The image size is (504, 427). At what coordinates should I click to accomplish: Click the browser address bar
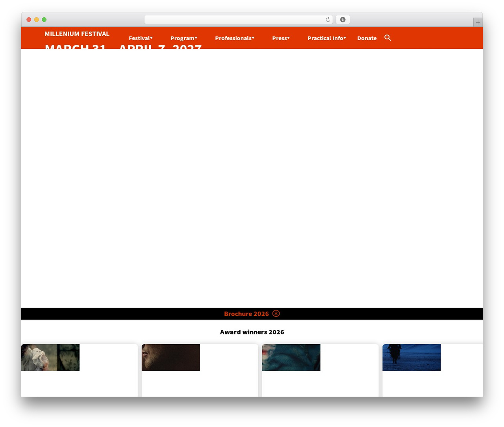(x=238, y=20)
